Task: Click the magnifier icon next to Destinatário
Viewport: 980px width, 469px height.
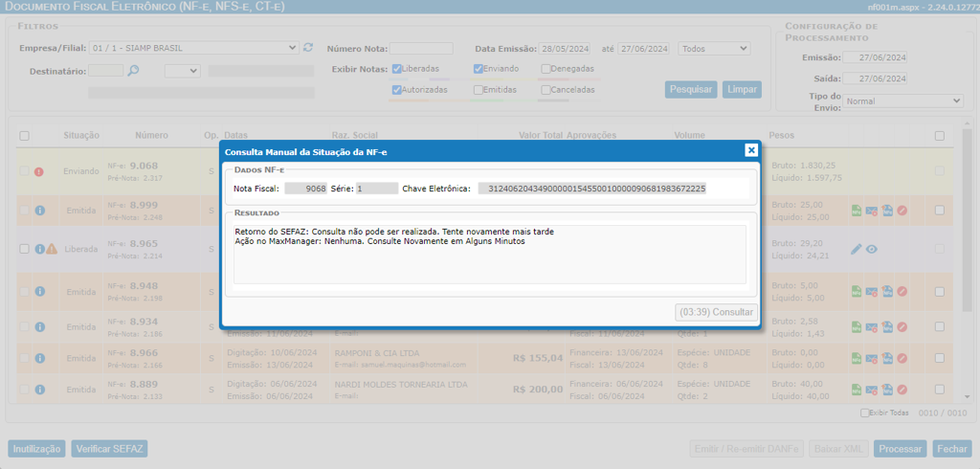Action: coord(134,71)
